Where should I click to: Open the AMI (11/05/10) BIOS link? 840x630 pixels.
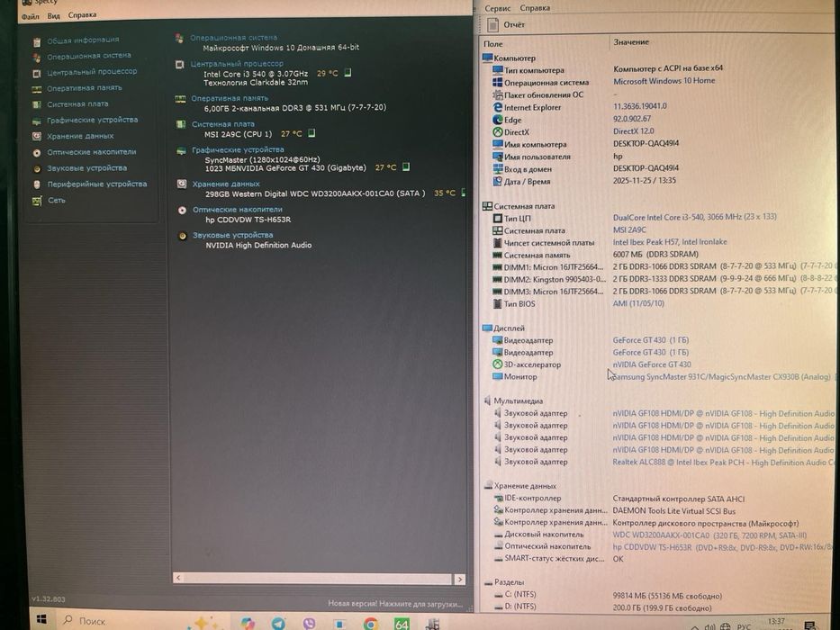638,303
